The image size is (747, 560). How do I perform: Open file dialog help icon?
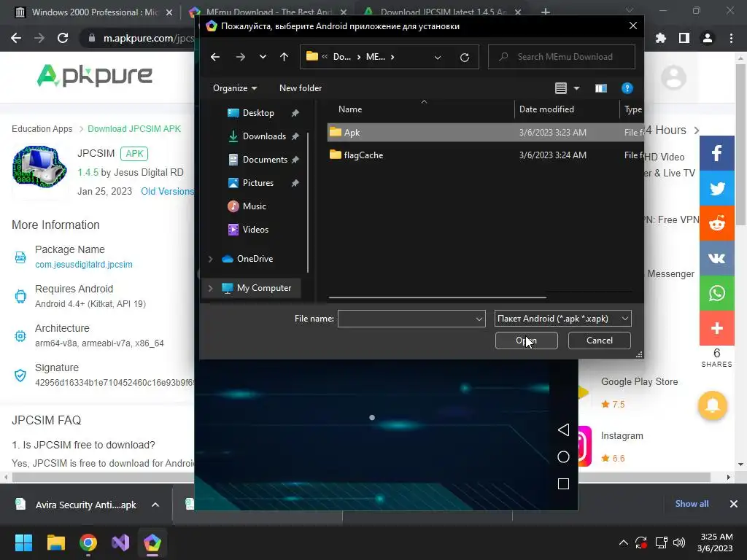[627, 88]
